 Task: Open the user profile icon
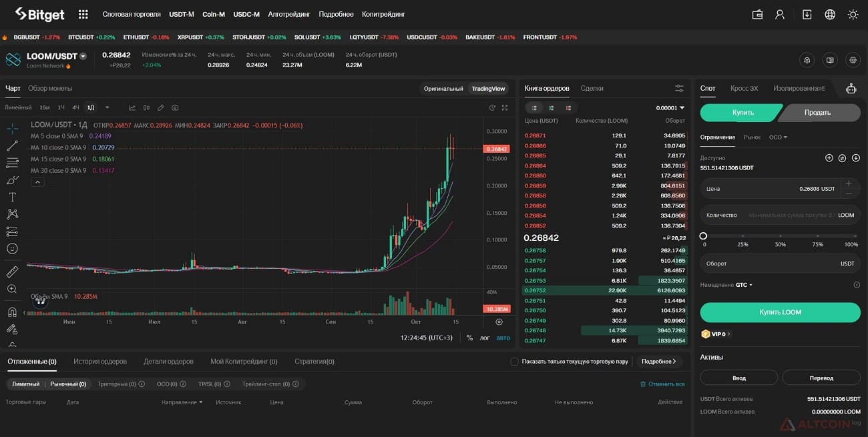click(780, 14)
